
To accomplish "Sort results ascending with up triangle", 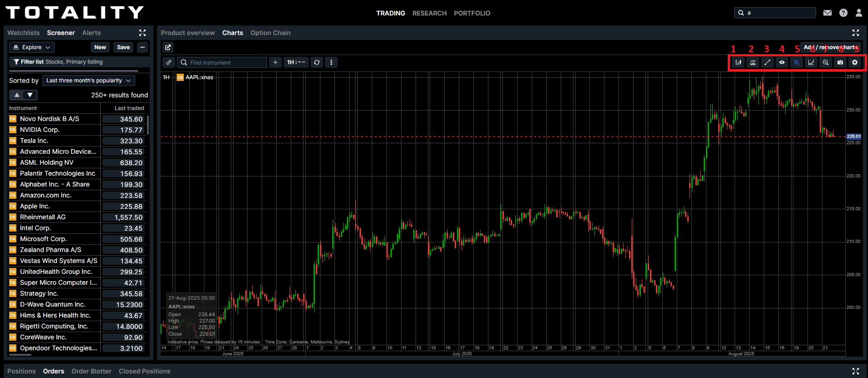I will (x=17, y=95).
